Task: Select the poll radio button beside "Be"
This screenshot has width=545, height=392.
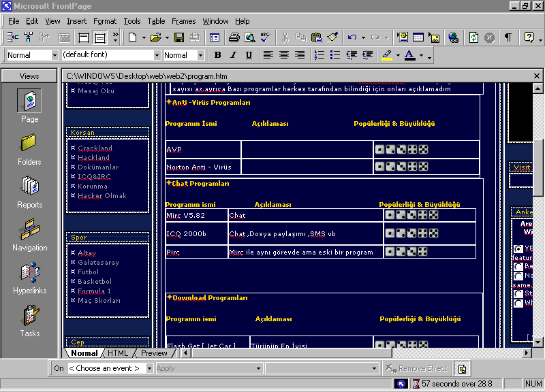Action: pos(518,267)
